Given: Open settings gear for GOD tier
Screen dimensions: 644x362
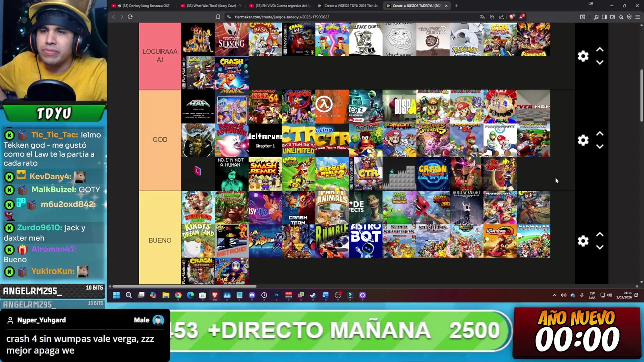Looking at the screenshot, I should 583,140.
